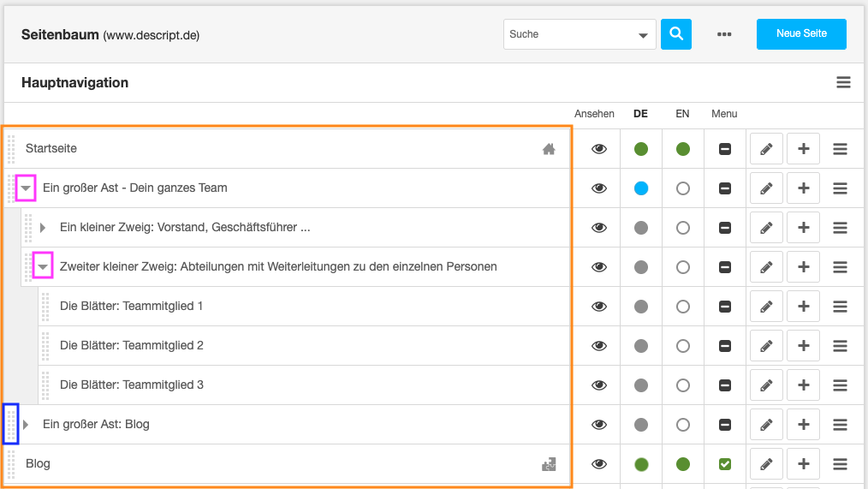Open row menu for Teammitglied 3
Screen dimensions: 868x489
[840, 385]
